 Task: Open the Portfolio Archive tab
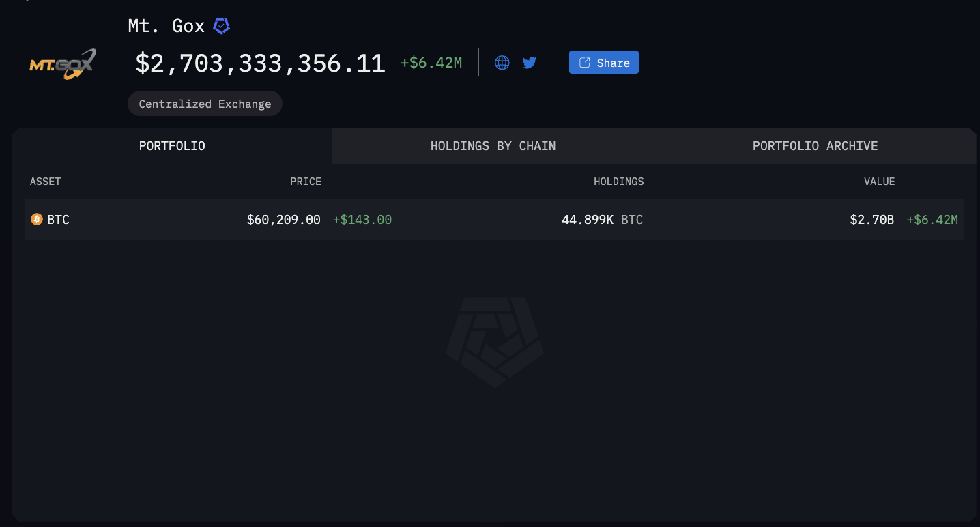pos(815,146)
